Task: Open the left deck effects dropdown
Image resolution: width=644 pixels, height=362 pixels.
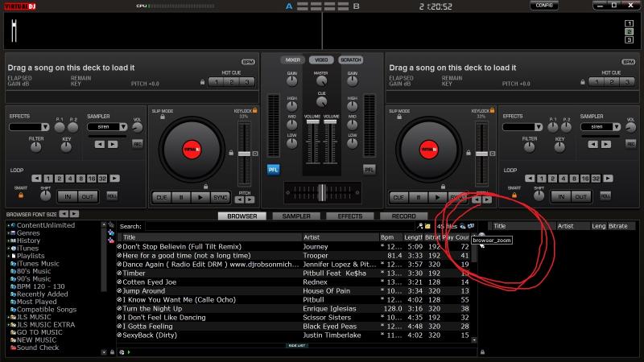Action: (x=29, y=127)
